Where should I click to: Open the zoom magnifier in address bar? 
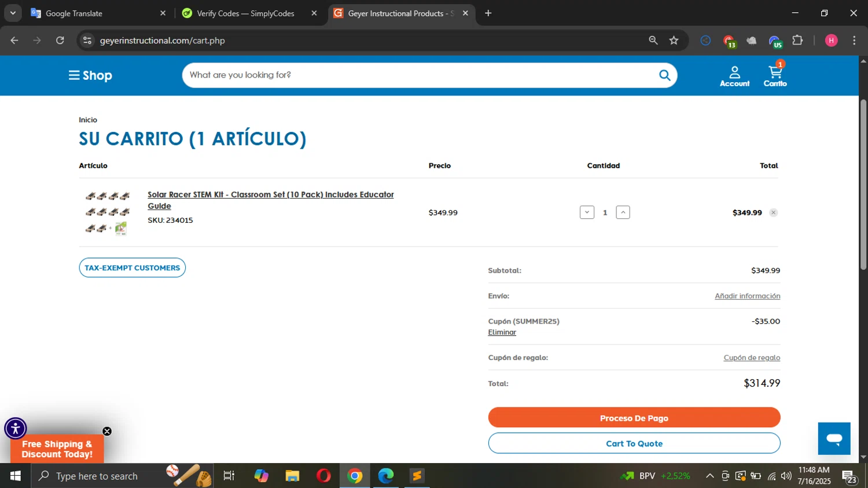[653, 41]
